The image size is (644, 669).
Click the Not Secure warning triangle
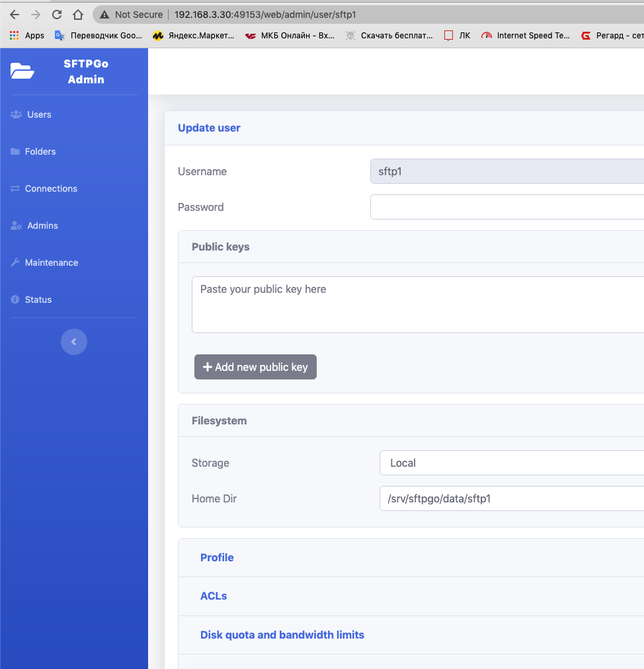(x=104, y=15)
